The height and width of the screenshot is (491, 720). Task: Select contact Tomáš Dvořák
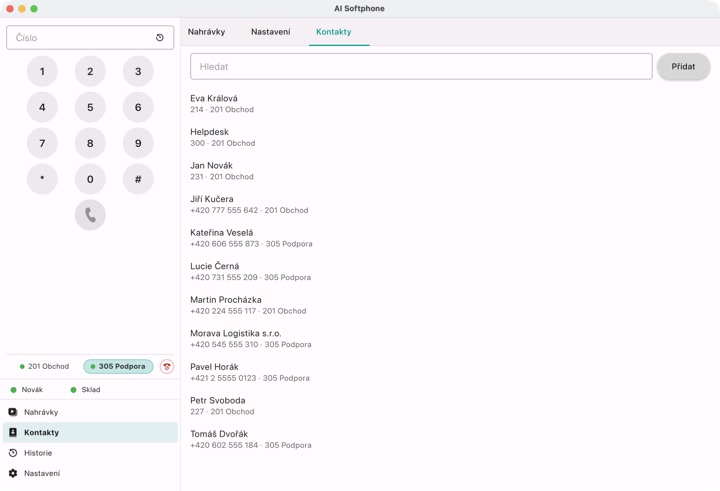(450, 439)
